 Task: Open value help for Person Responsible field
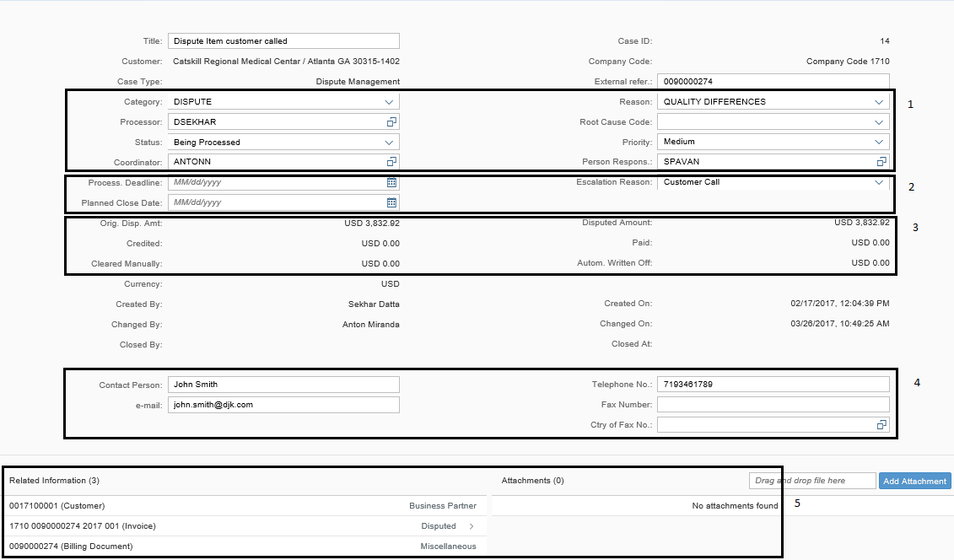[x=881, y=162]
